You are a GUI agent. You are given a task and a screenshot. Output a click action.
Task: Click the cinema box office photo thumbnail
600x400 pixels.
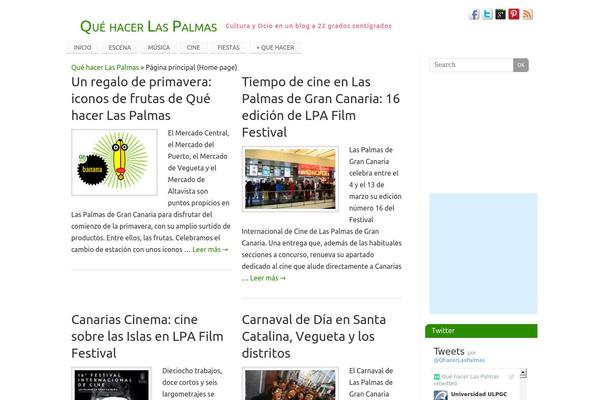[290, 179]
